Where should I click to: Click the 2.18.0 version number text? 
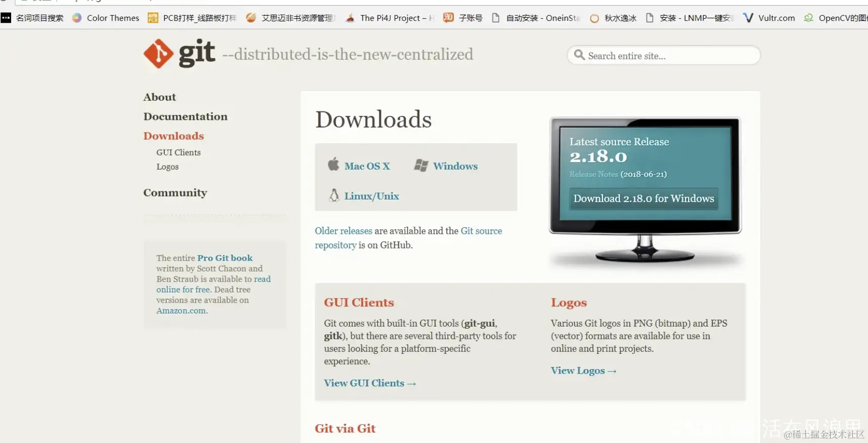pos(598,157)
